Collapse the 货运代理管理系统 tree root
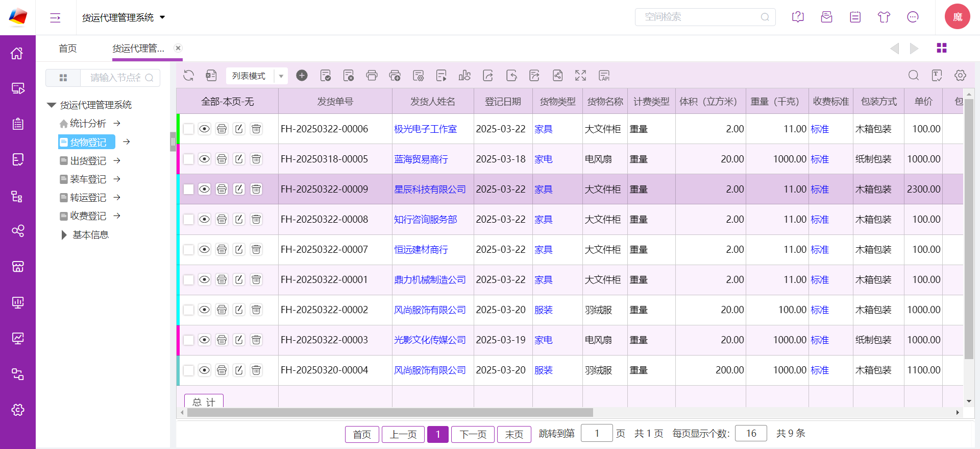This screenshot has width=980, height=449. (x=51, y=105)
